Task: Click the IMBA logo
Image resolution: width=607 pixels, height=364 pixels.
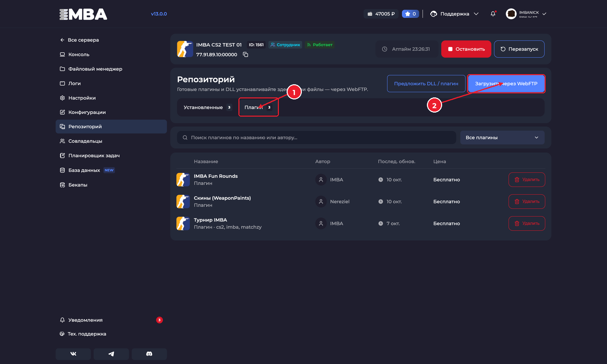Action: (x=83, y=14)
